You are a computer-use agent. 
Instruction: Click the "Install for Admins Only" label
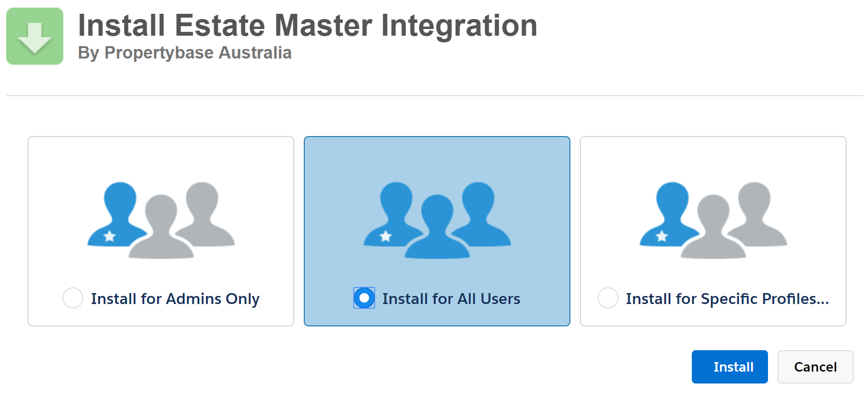175,299
